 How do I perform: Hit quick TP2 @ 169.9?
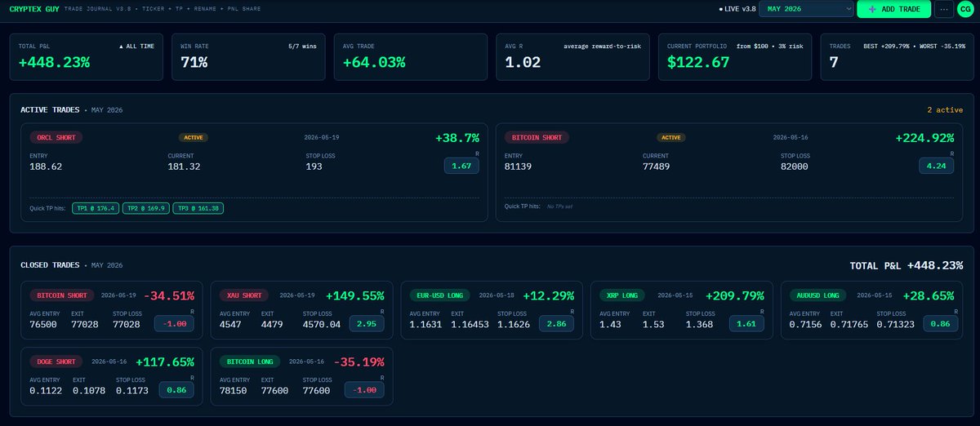point(145,208)
